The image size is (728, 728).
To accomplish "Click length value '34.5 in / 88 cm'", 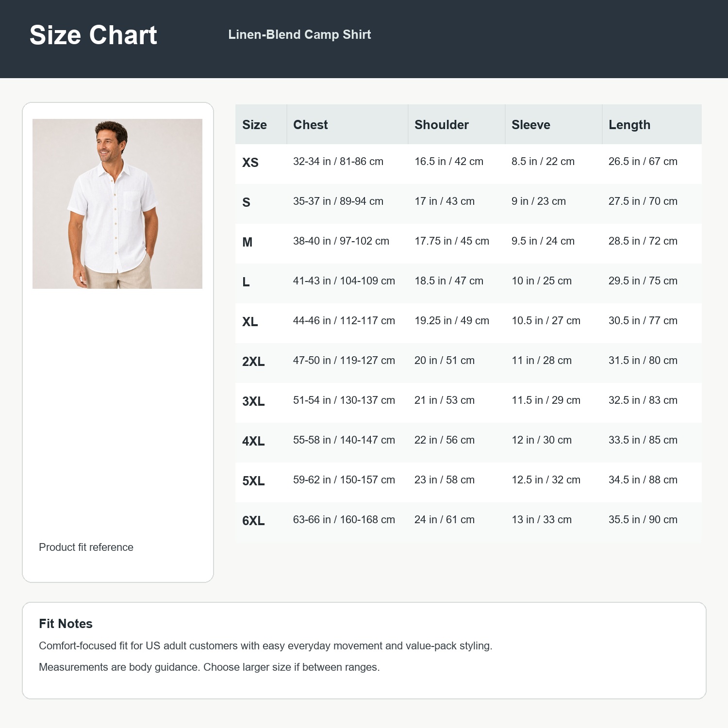I will [643, 480].
